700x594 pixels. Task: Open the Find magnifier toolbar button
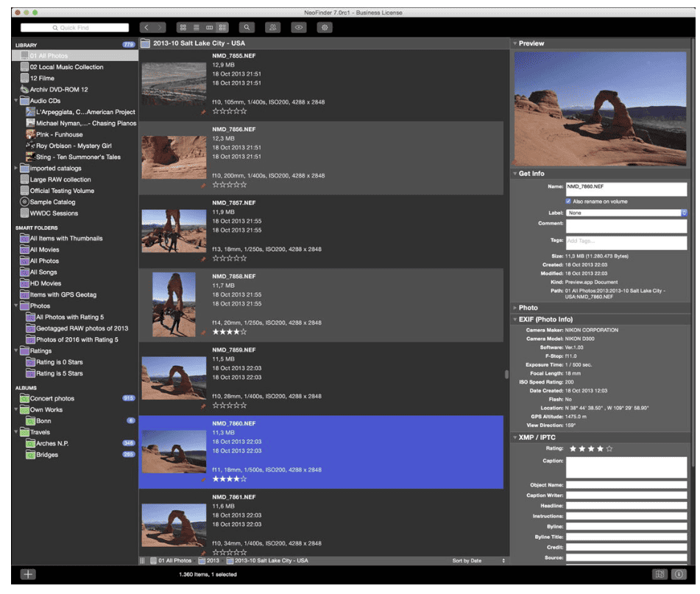(x=247, y=28)
